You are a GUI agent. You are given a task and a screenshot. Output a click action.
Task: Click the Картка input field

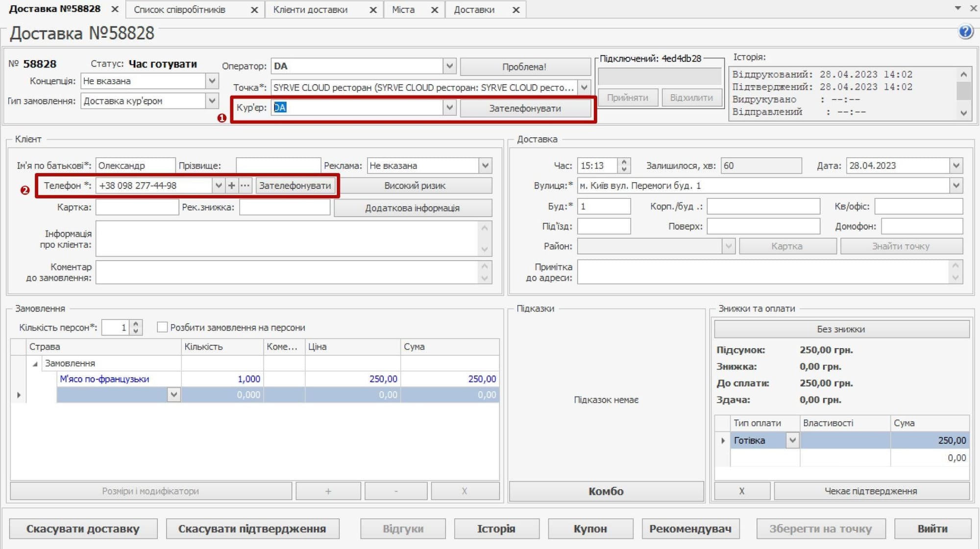(137, 207)
